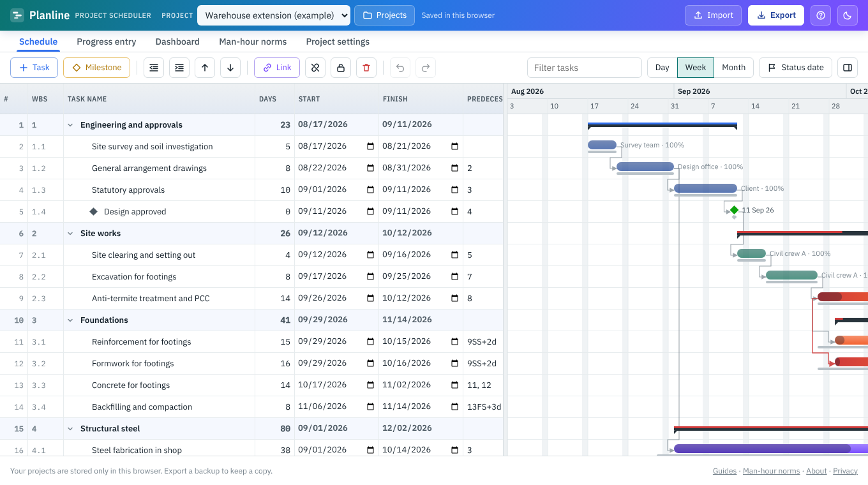This screenshot has height=485, width=868.
Task: Undo the last action
Action: click(x=400, y=68)
